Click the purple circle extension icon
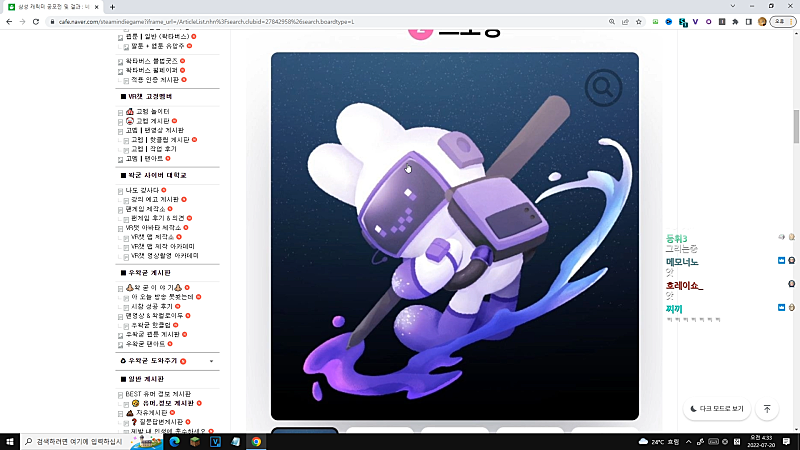 (x=709, y=22)
